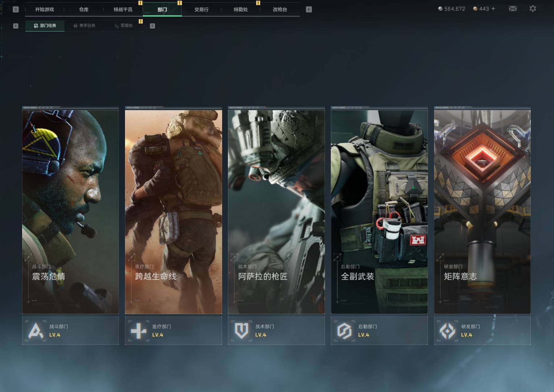Switch to the 特勤处 tab
554x392 pixels.
pos(241,10)
